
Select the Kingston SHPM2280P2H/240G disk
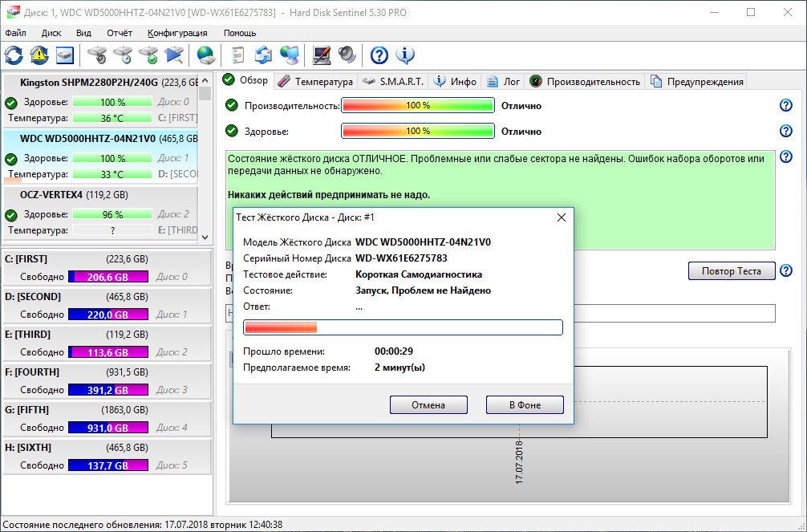coord(100,101)
